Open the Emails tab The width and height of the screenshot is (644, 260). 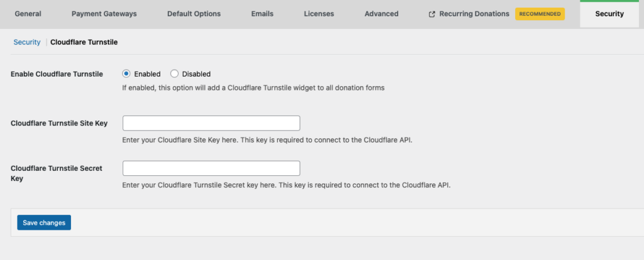[x=262, y=14]
